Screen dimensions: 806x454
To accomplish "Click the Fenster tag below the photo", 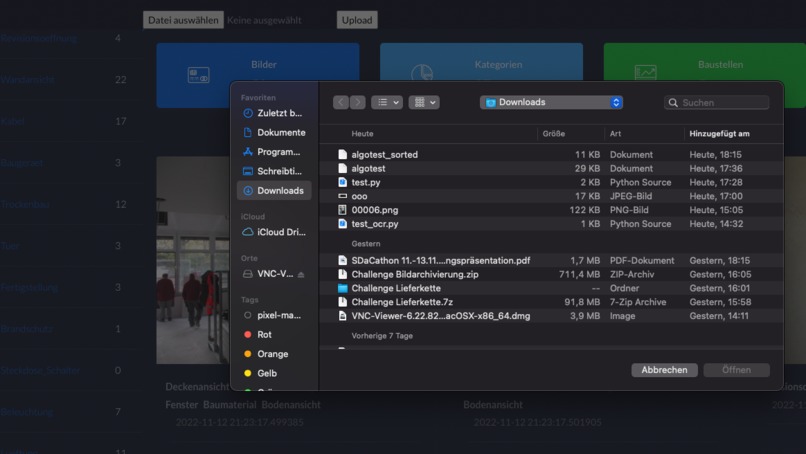I will point(181,405).
